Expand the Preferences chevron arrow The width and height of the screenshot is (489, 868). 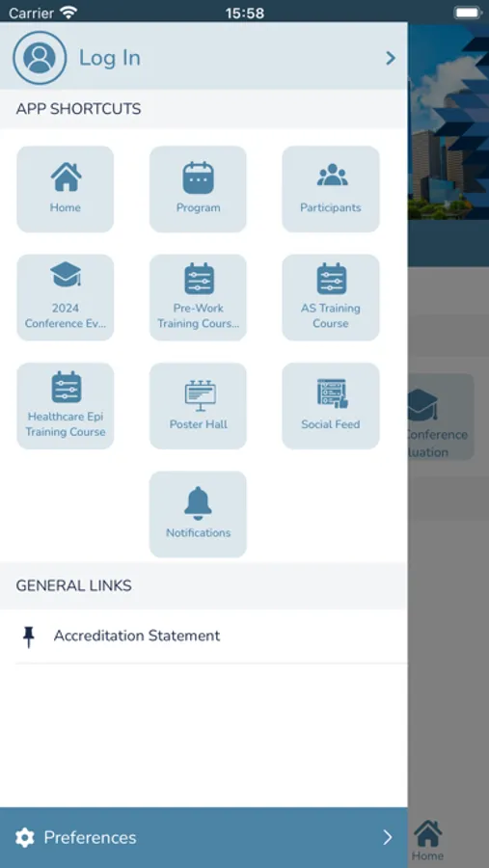pyautogui.click(x=388, y=837)
